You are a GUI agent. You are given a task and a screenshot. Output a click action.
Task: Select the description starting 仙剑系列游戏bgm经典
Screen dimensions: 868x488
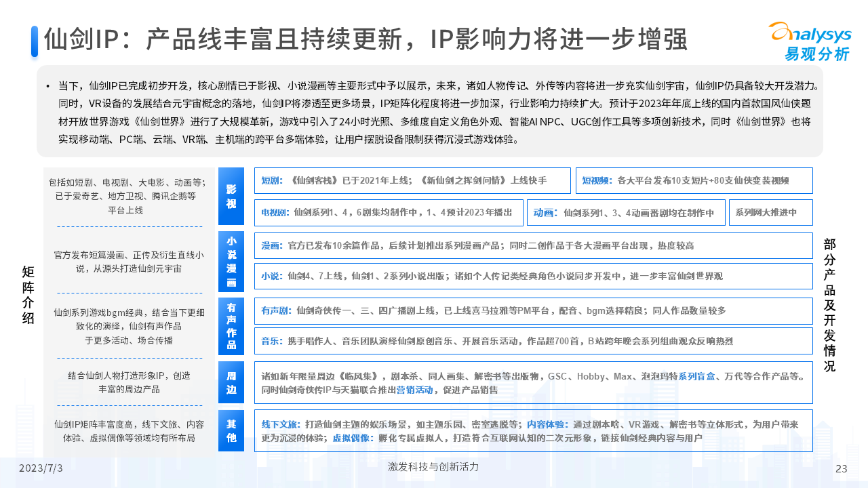[129, 326]
